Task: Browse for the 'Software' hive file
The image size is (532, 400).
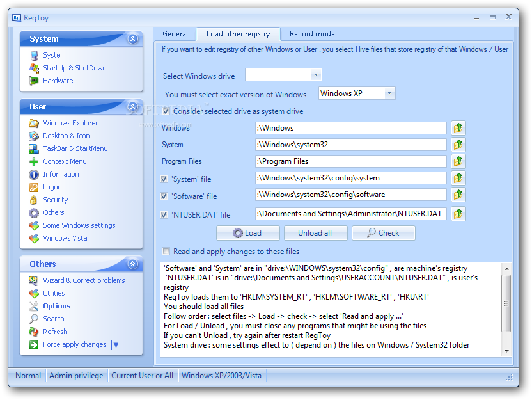Action: click(458, 195)
